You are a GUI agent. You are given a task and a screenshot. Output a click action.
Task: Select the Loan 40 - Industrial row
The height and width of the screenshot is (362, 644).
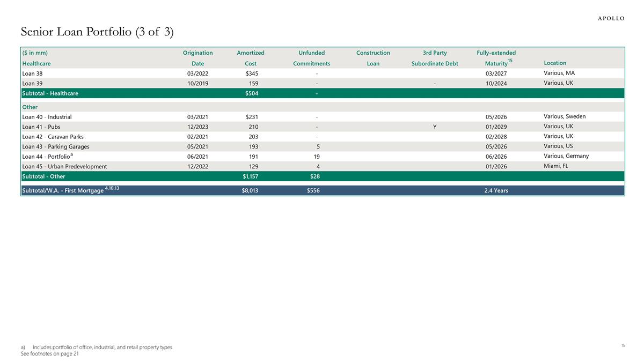pos(47,117)
